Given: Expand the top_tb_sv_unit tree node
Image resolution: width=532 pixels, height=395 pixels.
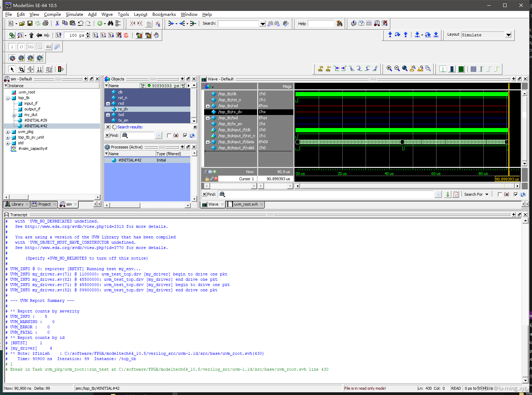Looking at the screenshot, I should pos(7,138).
